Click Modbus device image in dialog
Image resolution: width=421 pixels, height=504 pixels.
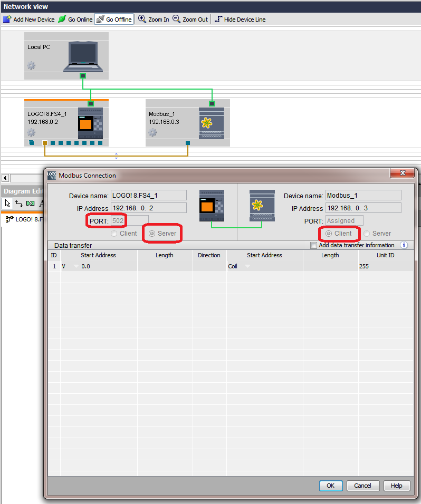pyautogui.click(x=262, y=206)
